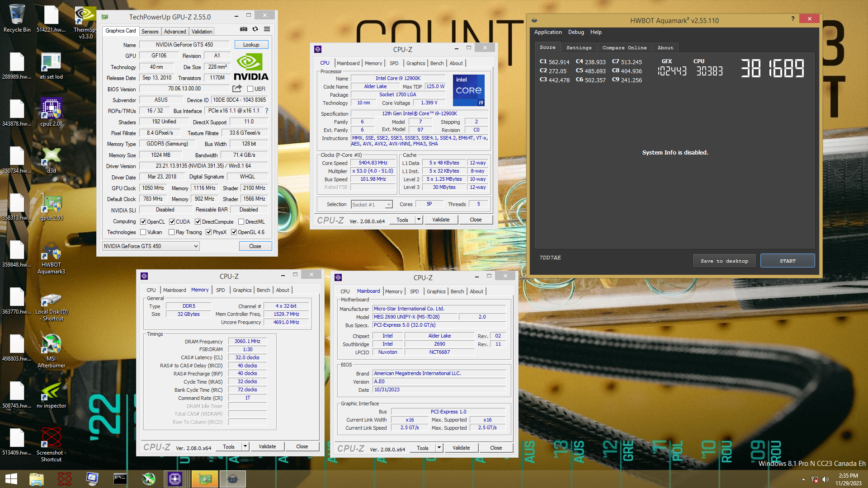
Task: Click Lookup button in GPU-Z
Action: pyautogui.click(x=251, y=45)
